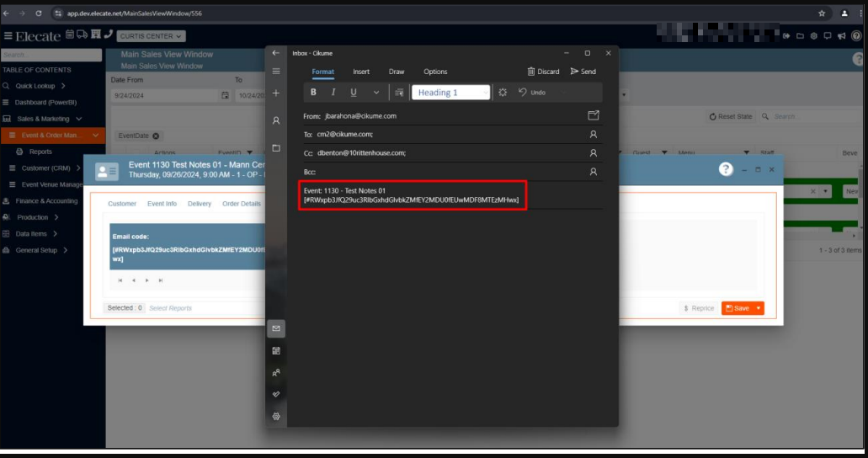Click the Elecate hamburger menu icon
Image resolution: width=868 pixels, height=458 pixels.
[x=8, y=36]
